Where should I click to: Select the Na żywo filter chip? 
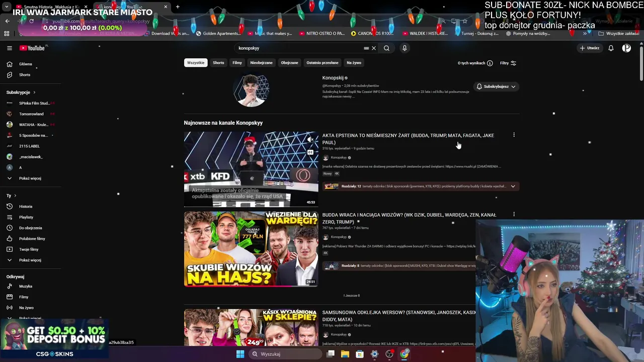click(354, 63)
